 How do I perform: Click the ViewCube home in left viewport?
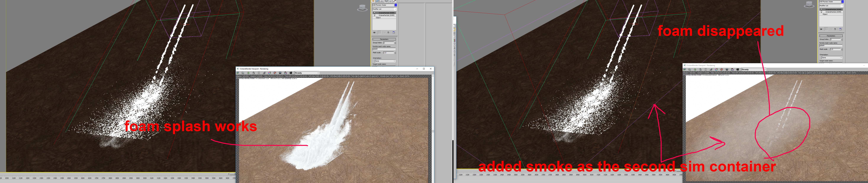pyautogui.click(x=362, y=7)
